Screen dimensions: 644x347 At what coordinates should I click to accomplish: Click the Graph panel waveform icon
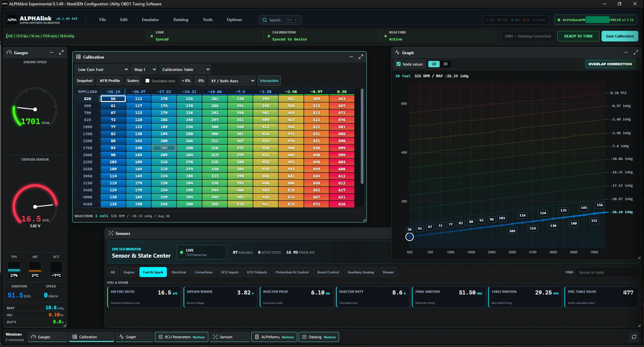coord(398,53)
